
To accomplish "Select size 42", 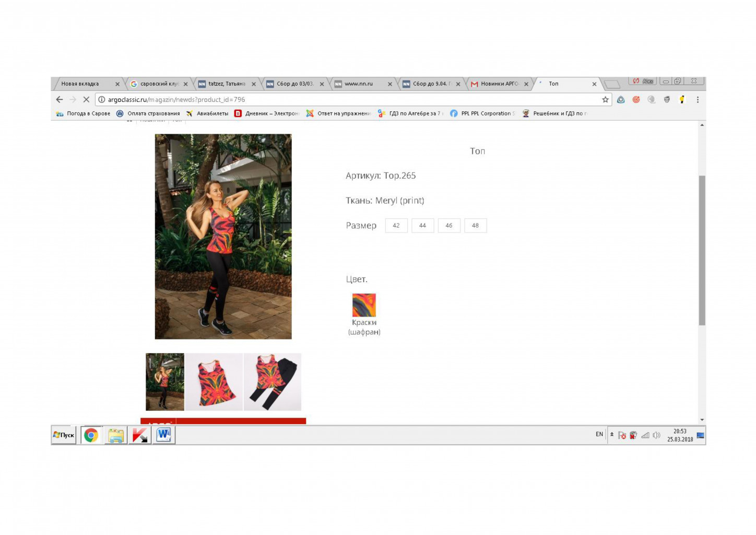I will click(x=396, y=226).
